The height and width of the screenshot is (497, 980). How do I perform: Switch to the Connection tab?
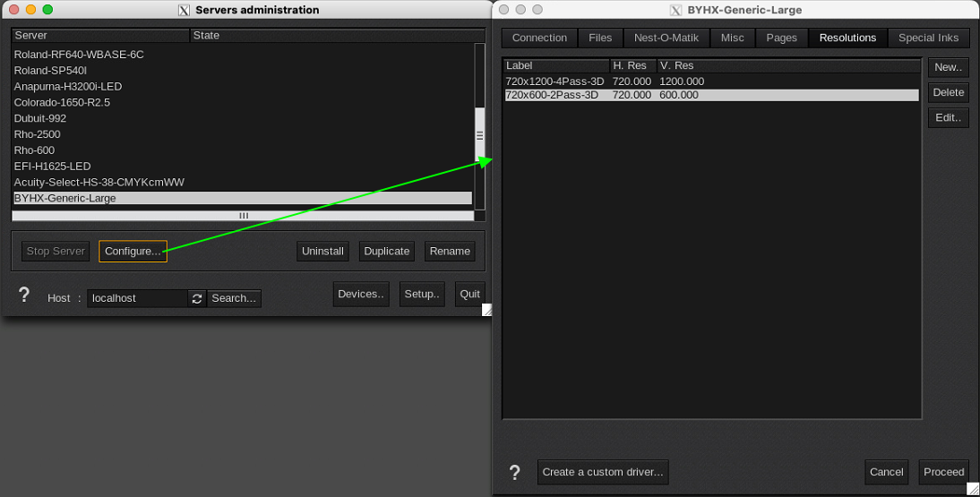point(539,38)
